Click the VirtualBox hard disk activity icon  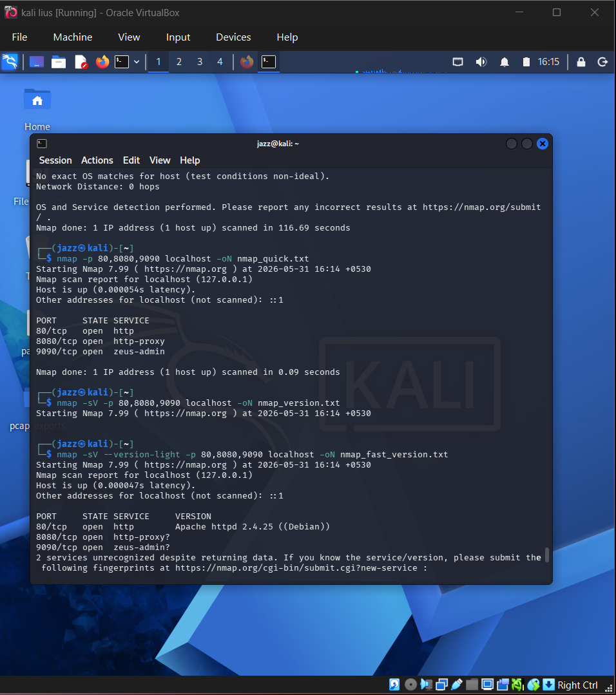pos(394,685)
